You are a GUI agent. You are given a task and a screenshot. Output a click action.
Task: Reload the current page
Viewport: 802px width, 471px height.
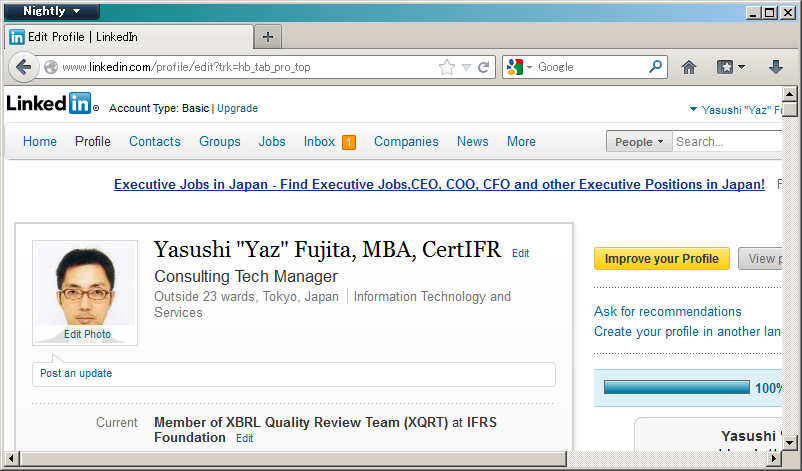(x=483, y=67)
